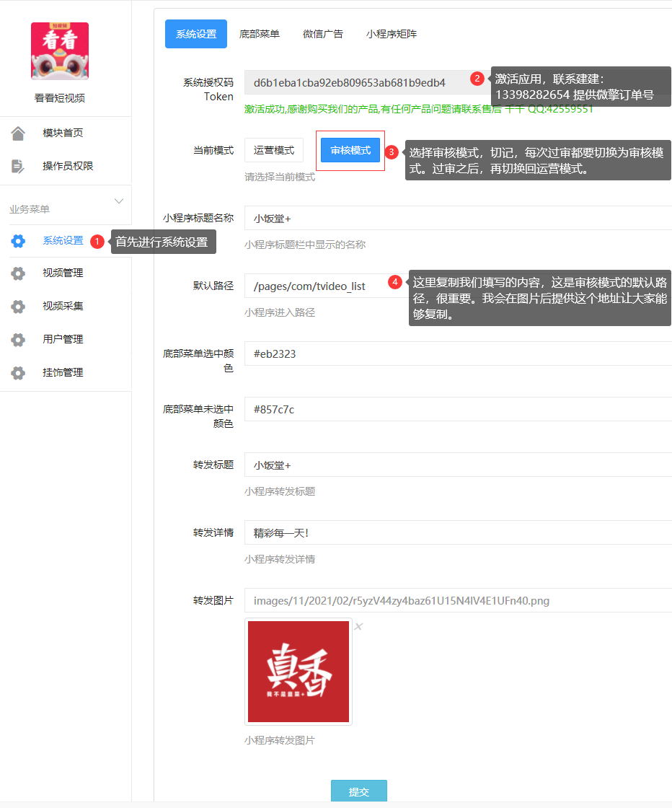
Task: Click the 真香 share image thumbnail
Action: [x=299, y=672]
